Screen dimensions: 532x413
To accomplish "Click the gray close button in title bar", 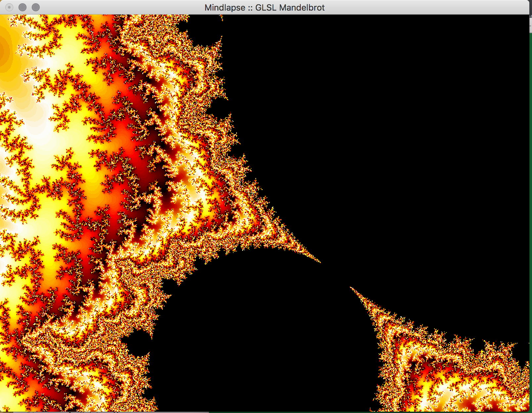I will point(10,7).
